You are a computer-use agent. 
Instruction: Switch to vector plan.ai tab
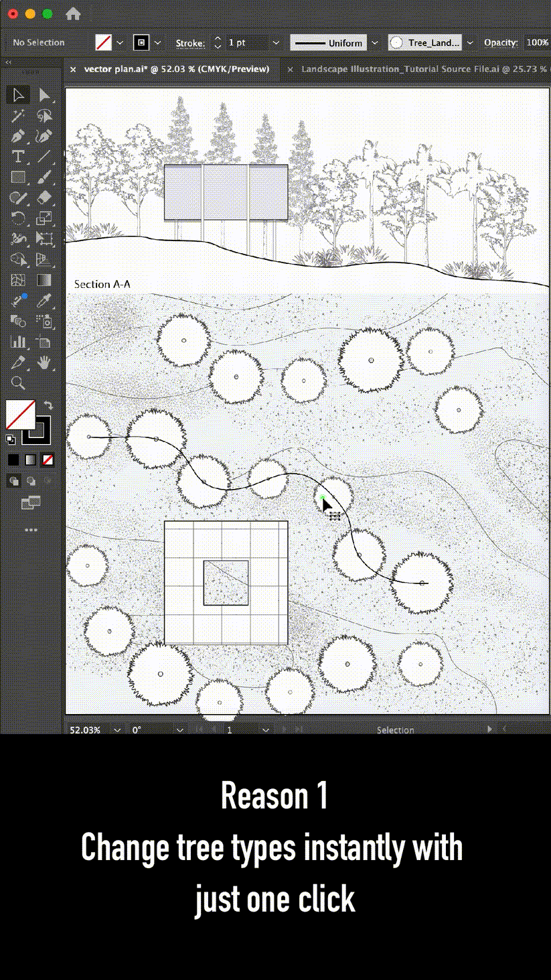tap(177, 69)
